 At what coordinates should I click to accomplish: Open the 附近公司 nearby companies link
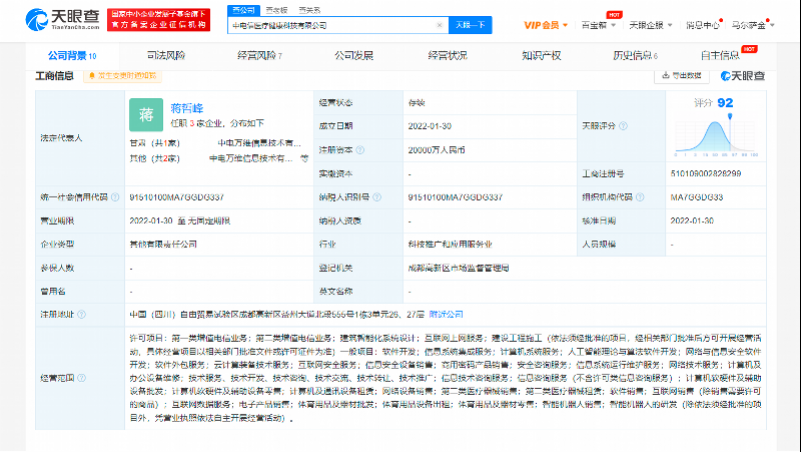click(x=446, y=315)
